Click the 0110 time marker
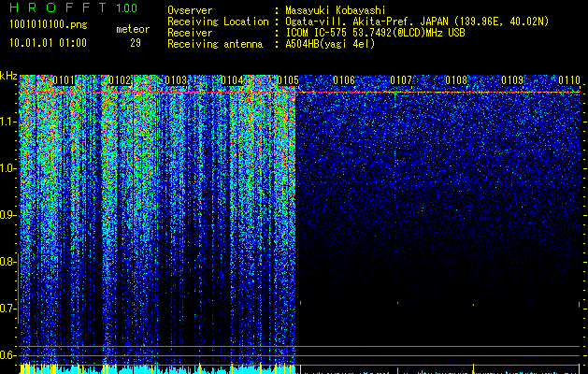 [569, 80]
